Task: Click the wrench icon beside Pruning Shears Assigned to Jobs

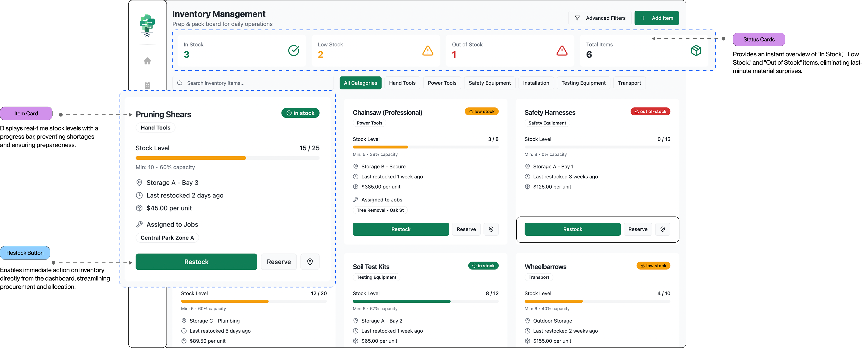Action: pos(139,224)
